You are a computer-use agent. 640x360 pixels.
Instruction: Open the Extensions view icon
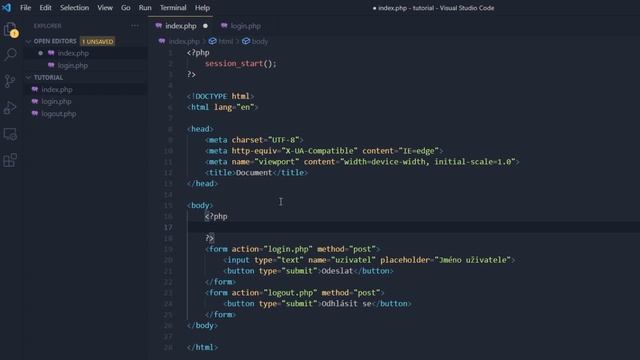click(10, 160)
